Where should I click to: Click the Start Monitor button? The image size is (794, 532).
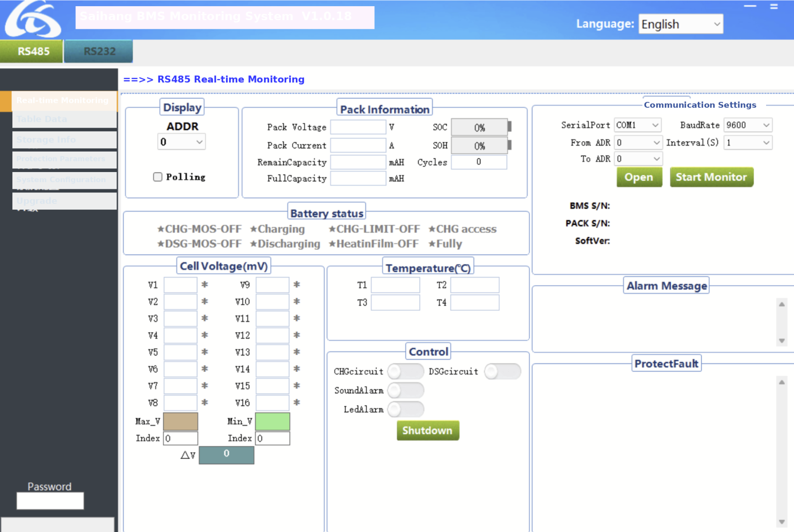tap(711, 177)
